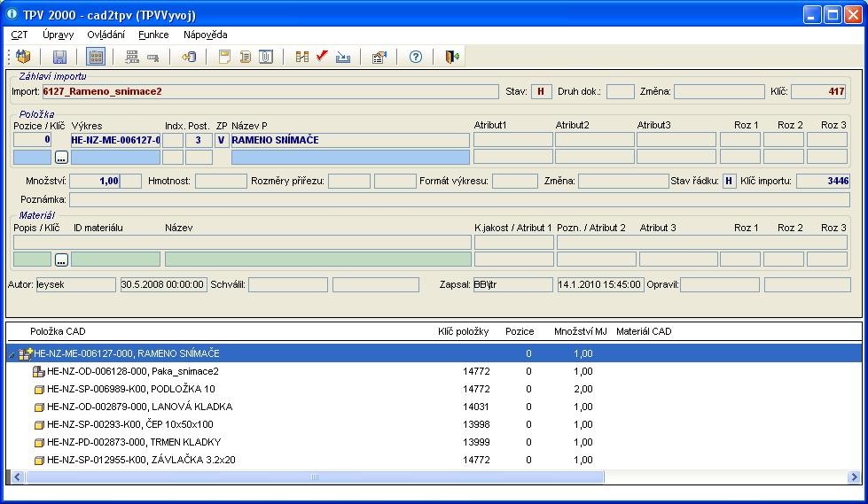
Task: Click the green material Název field
Action: point(317,259)
